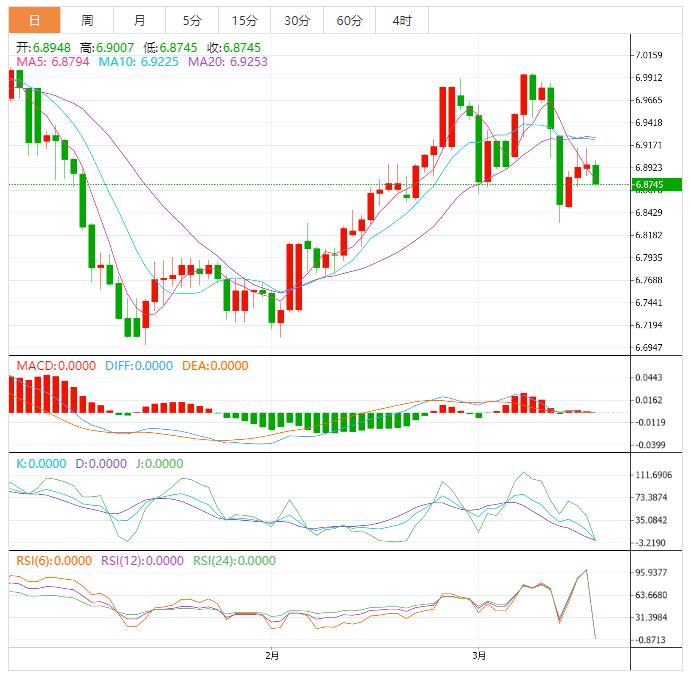This screenshot has height=680, width=691.
Task: Click the green 6.8745 current price tag
Action: tap(657, 185)
